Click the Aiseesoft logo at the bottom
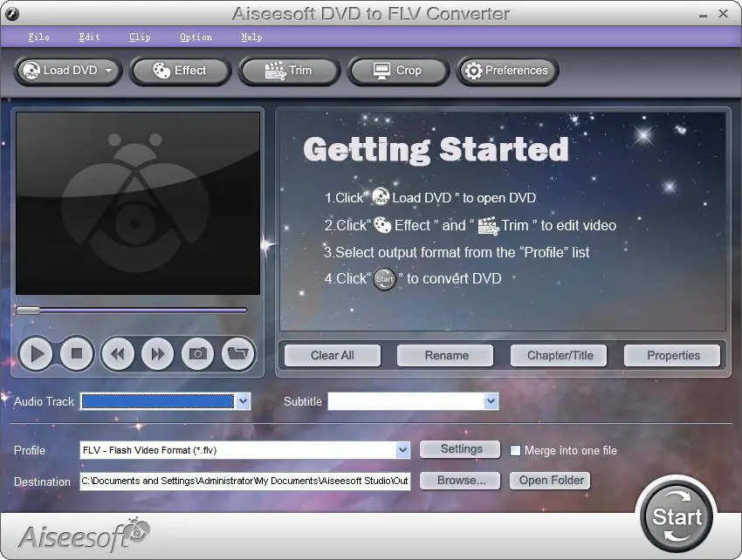Screen dimensions: 742x560 tap(83, 535)
